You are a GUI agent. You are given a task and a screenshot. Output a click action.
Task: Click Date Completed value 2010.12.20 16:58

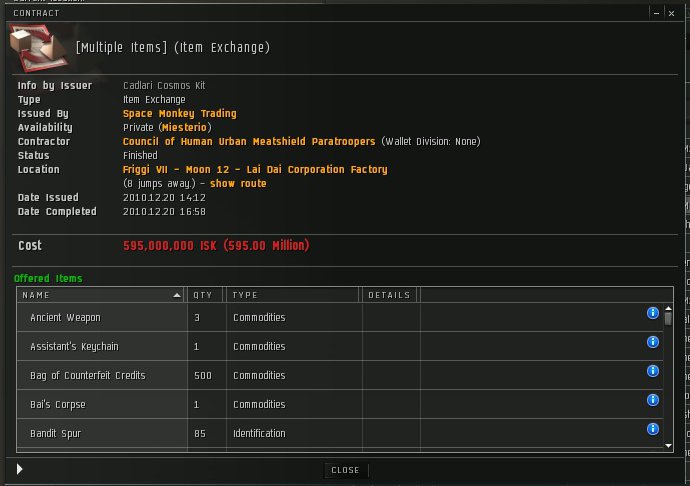164,212
